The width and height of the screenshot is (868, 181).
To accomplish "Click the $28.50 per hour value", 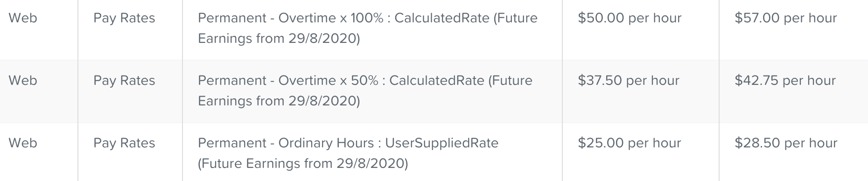I will tap(786, 143).
